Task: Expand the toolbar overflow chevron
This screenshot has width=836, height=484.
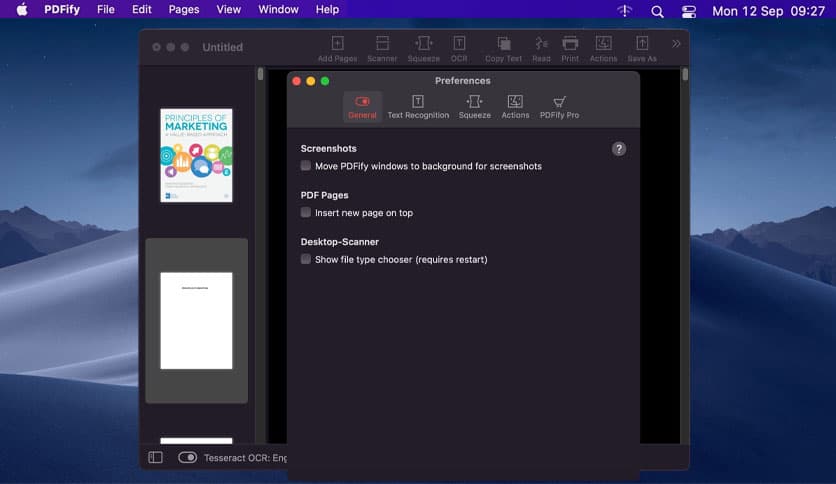Action: 676,44
